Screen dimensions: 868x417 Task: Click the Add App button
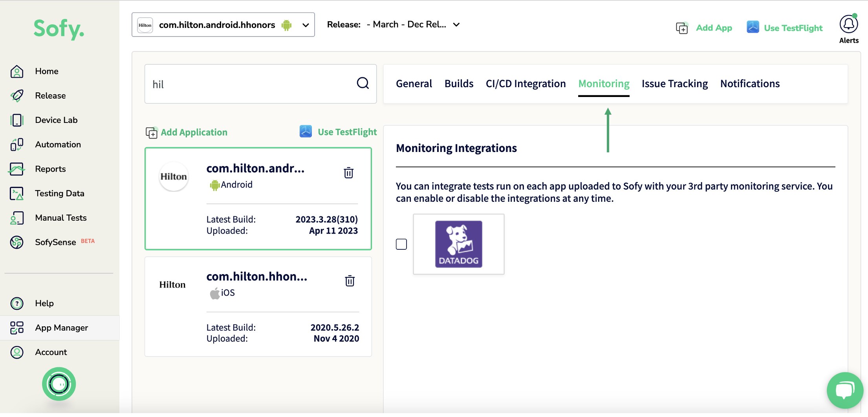[714, 27]
